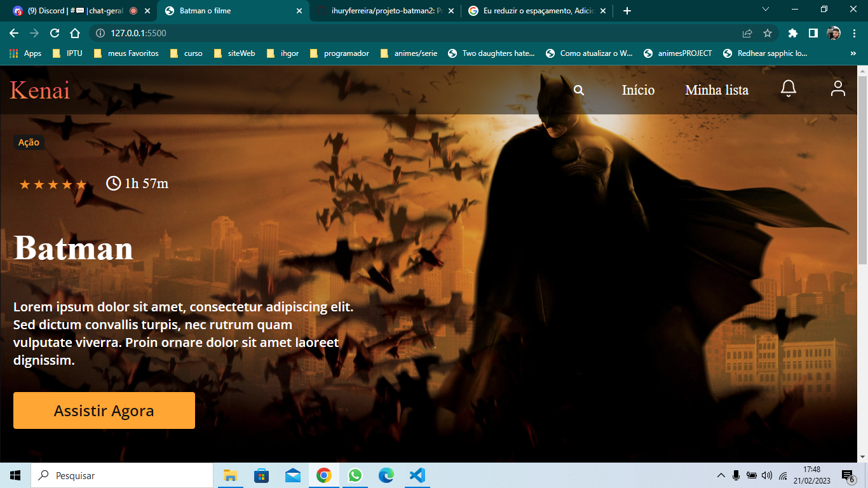Open WhatsApp from the taskbar
This screenshot has height=488, width=868.
pos(355,475)
